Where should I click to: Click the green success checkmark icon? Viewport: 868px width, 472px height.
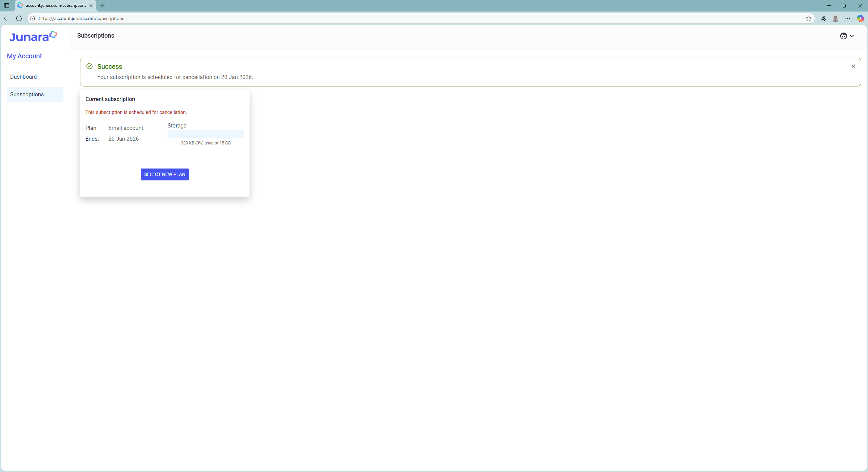[89, 66]
